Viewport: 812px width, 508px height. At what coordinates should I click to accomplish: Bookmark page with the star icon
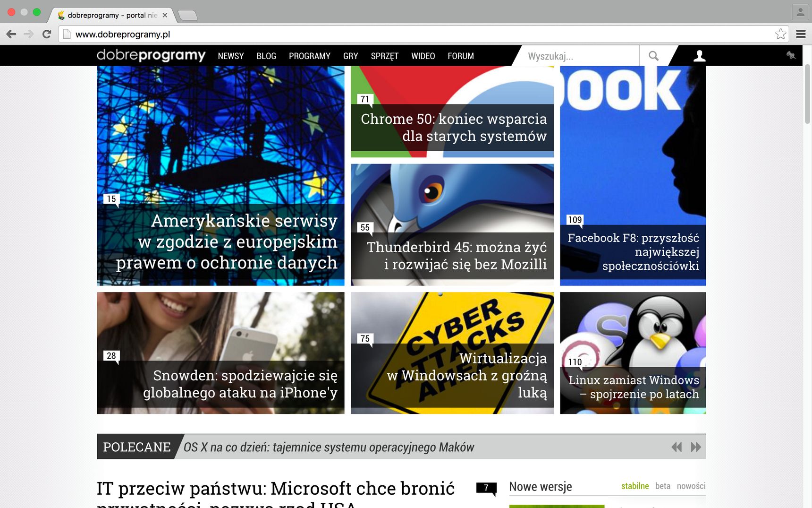click(x=781, y=34)
